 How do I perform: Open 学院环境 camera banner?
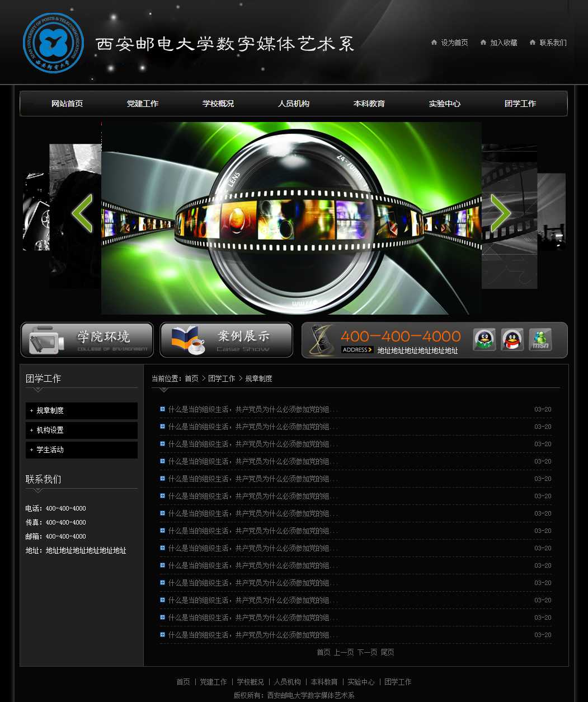[x=87, y=340]
